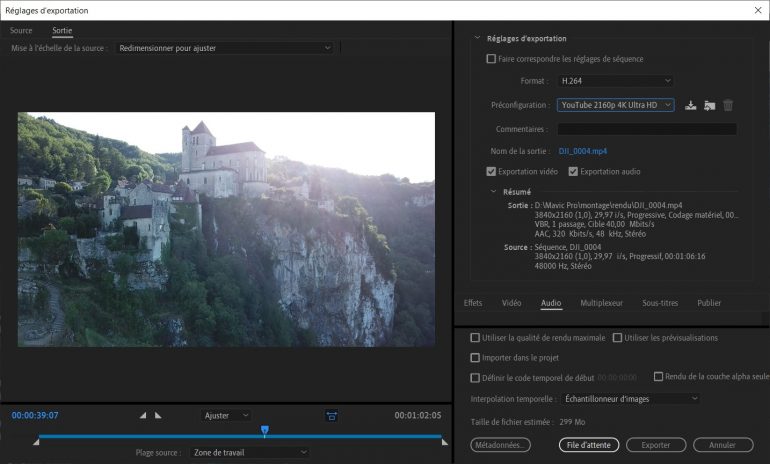Close the Réglages d'exportation window

click(756, 10)
